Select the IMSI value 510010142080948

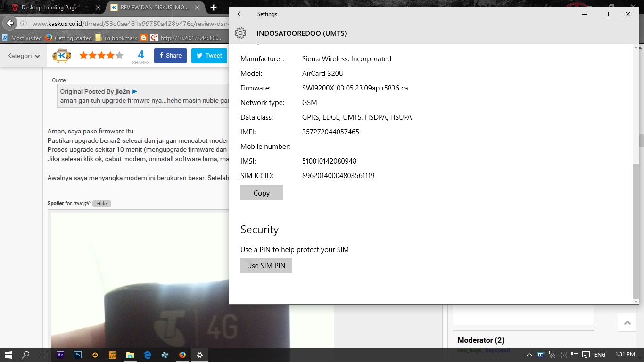329,161
